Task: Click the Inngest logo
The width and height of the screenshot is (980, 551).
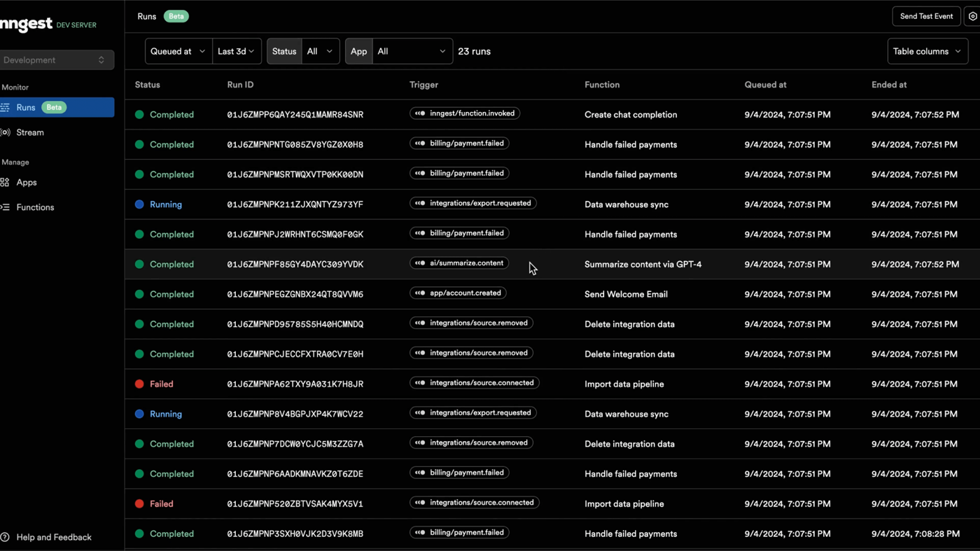Action: tap(26, 25)
